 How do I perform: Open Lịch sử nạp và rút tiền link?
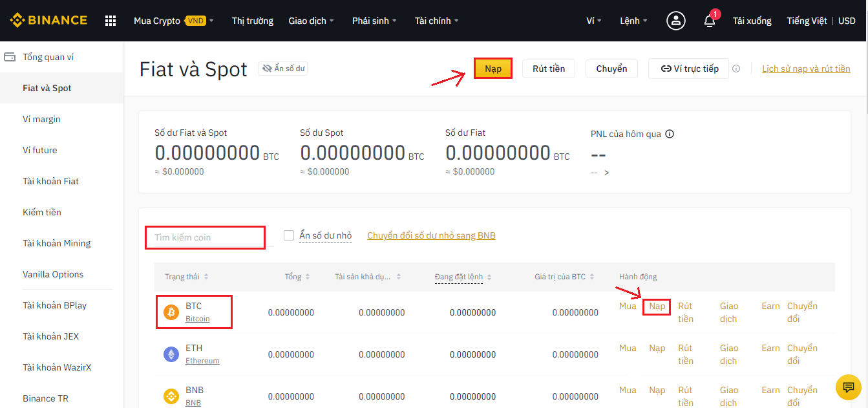tap(806, 69)
